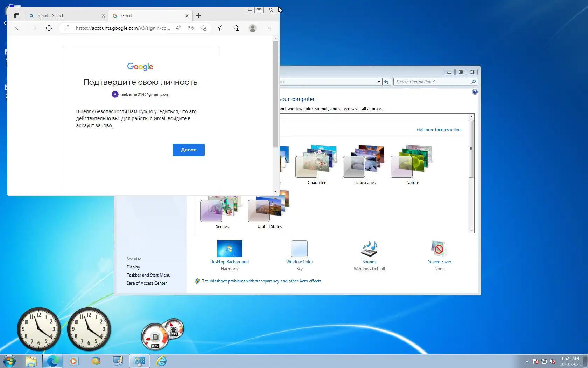Click the Control Panel search magnifier icon
The width and height of the screenshot is (588, 368).
coord(474,82)
